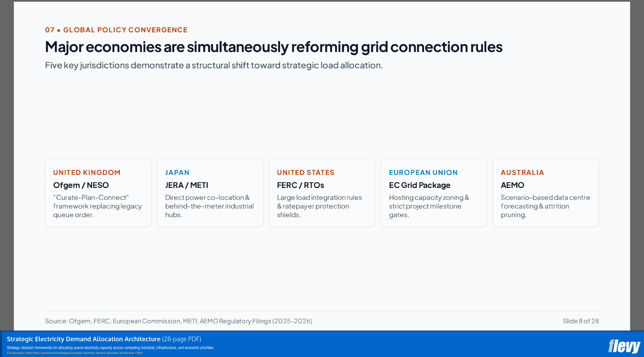This screenshot has width=644, height=357.
Task: Click 'JERA / METI' card title
Action: click(x=186, y=185)
